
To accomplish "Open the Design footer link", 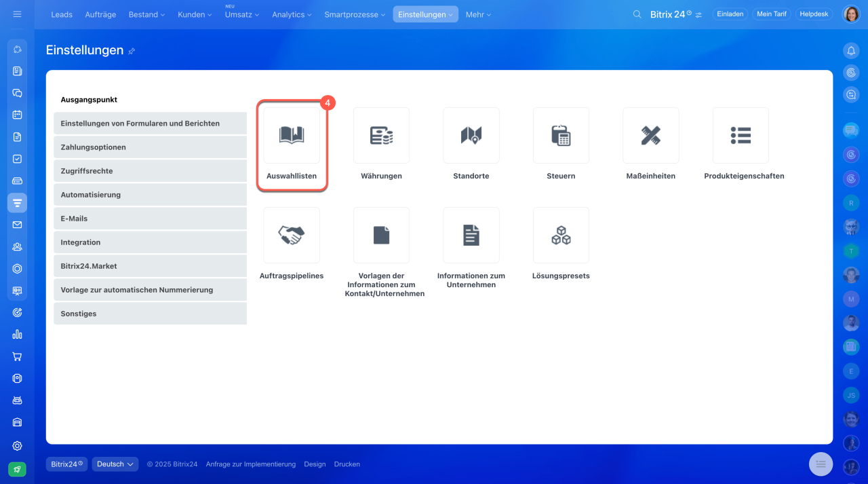I will pyautogui.click(x=315, y=464).
